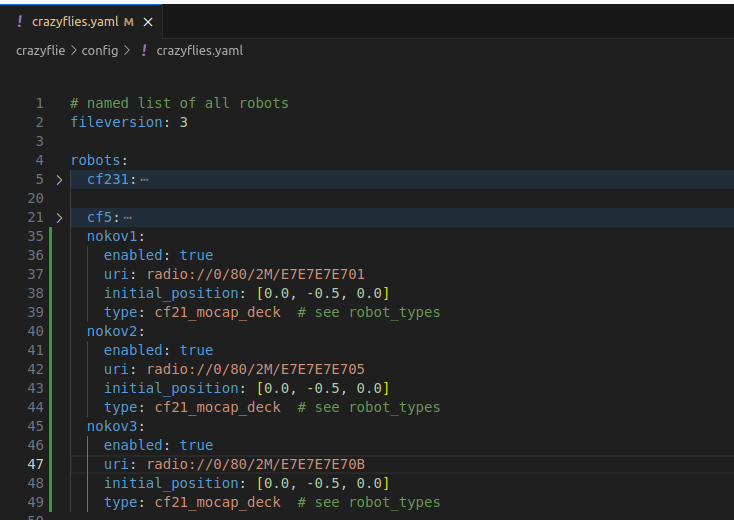Click the YAML icon in breadcrumb
This screenshot has height=520, width=734.
(144, 51)
